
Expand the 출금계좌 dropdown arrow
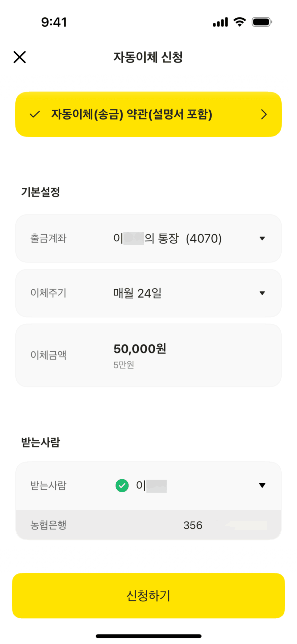click(262, 238)
